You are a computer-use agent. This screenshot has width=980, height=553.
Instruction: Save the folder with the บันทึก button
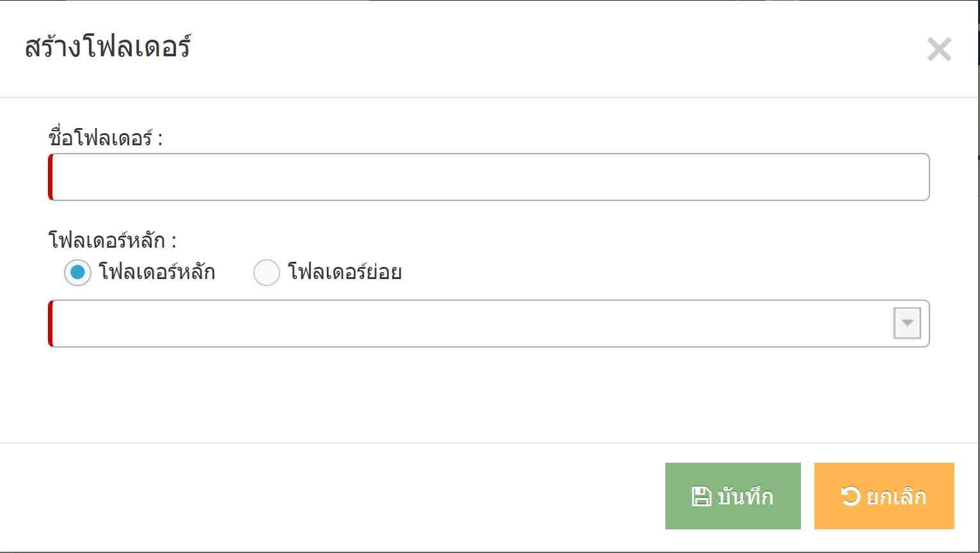pyautogui.click(x=733, y=496)
